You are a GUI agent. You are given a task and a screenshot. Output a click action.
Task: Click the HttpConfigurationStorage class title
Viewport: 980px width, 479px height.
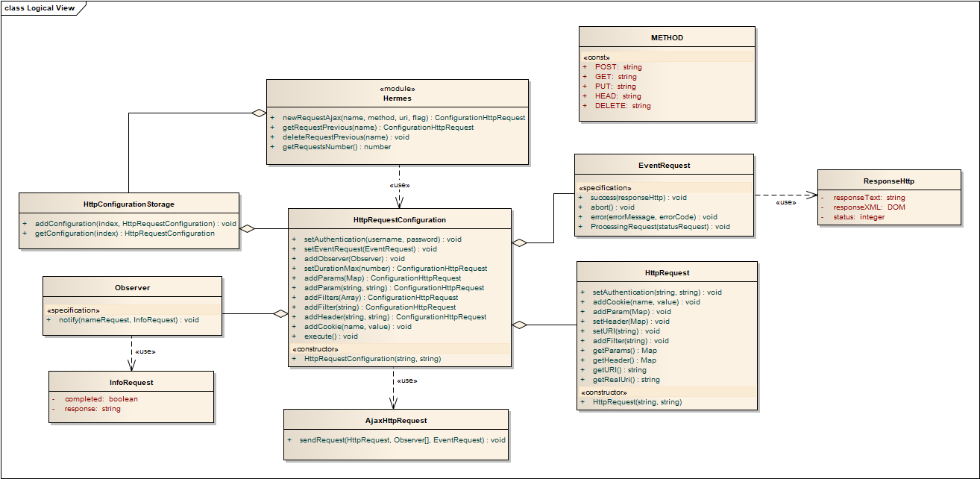(x=129, y=204)
